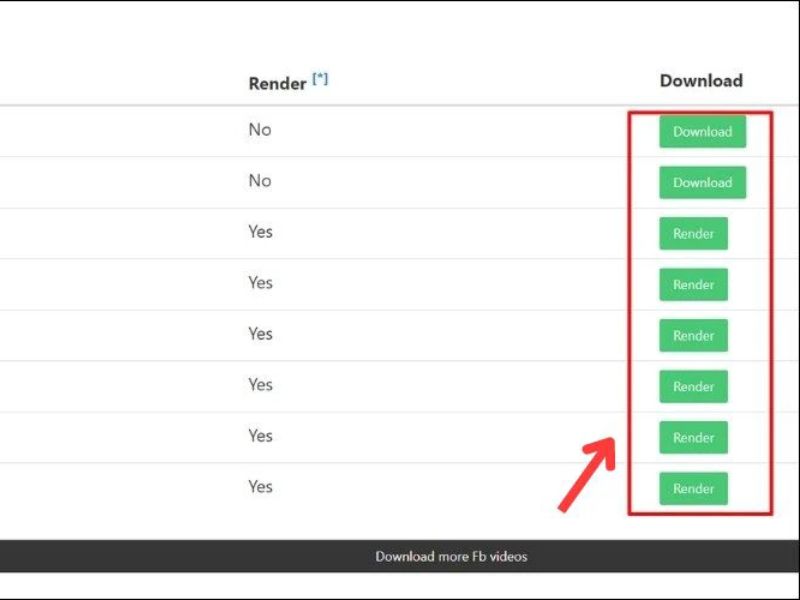The image size is (800, 600).
Task: Select the "No" value in the first row
Action: pos(260,130)
